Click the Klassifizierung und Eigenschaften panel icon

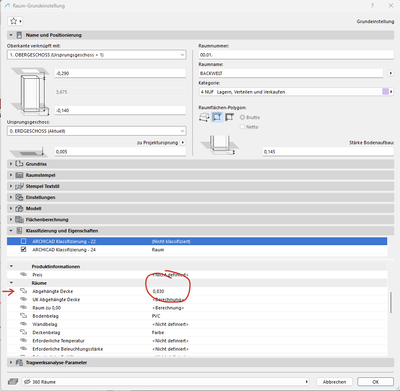click(19, 231)
